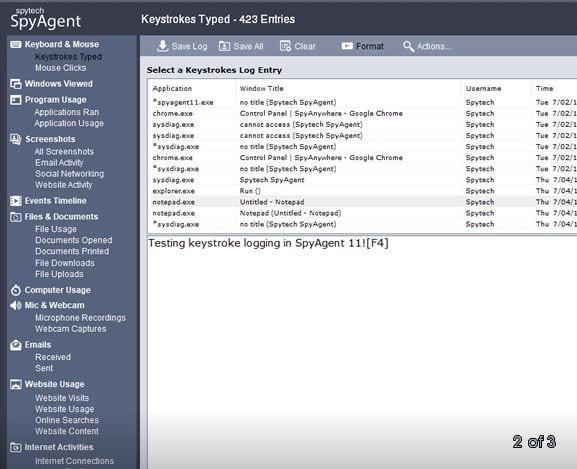This screenshot has height=469, width=577.
Task: Open Received emails log
Action: point(53,357)
